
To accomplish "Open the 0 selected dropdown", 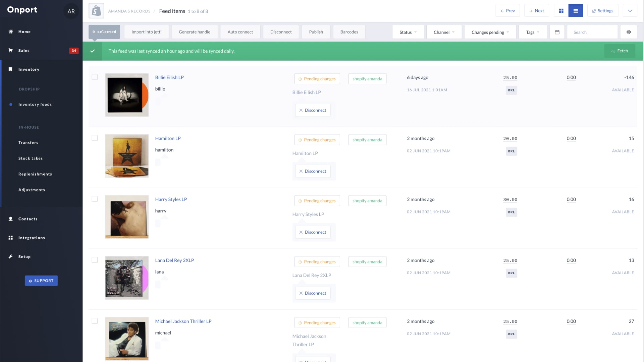I will coord(104,32).
